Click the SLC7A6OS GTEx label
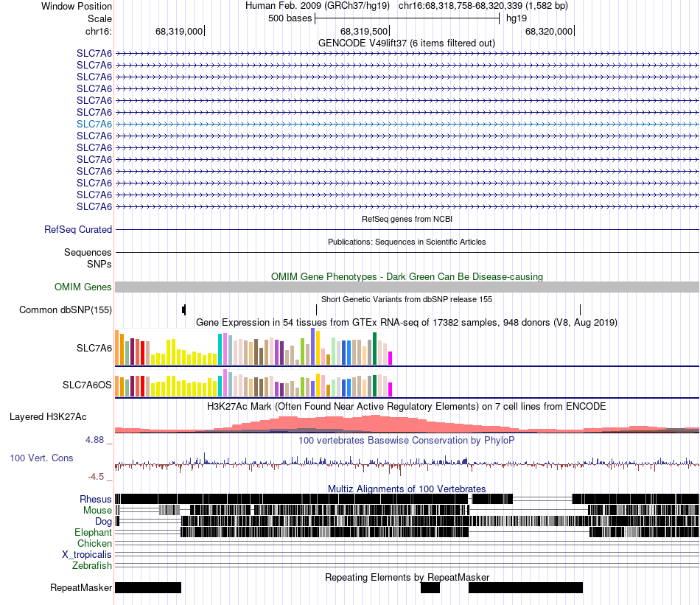Screen dimensions: 700x605 87,385
